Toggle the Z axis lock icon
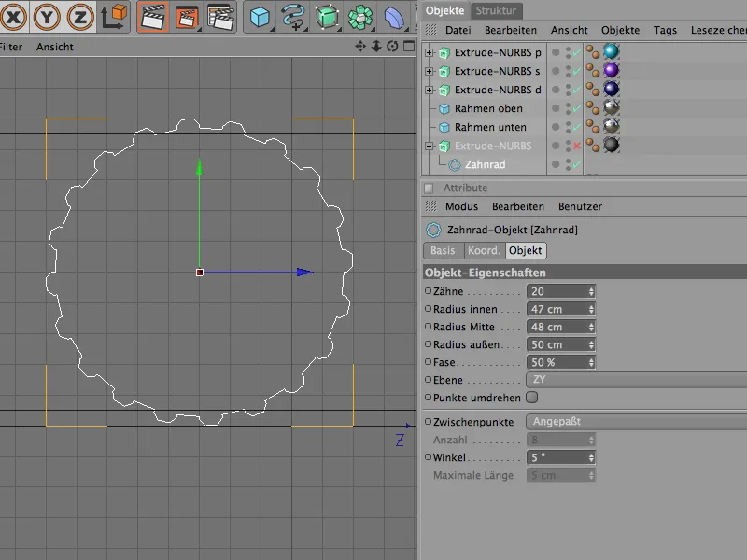The width and height of the screenshot is (747, 560). (x=81, y=17)
